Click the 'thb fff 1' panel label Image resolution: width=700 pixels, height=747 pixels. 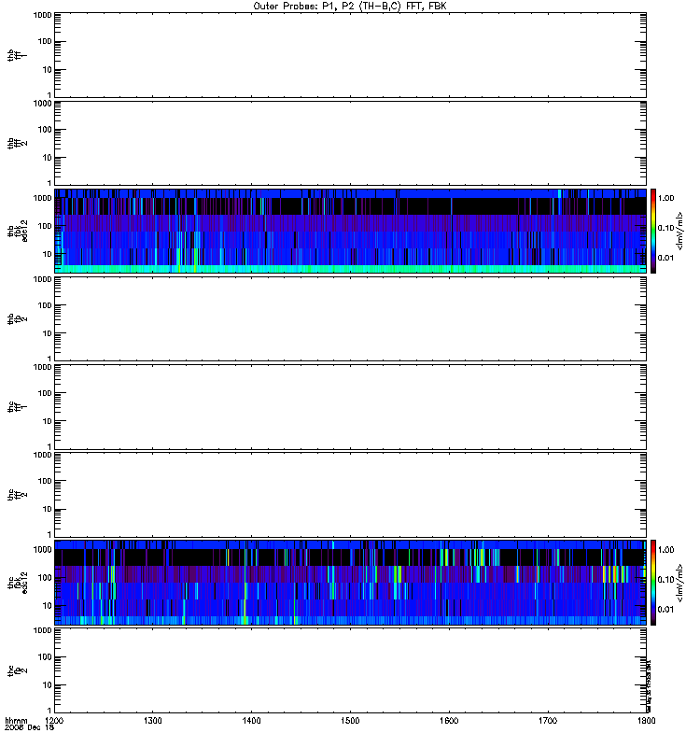(x=17, y=55)
